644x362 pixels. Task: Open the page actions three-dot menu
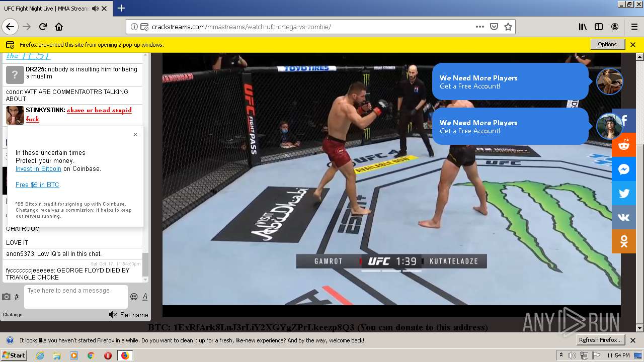pyautogui.click(x=480, y=27)
